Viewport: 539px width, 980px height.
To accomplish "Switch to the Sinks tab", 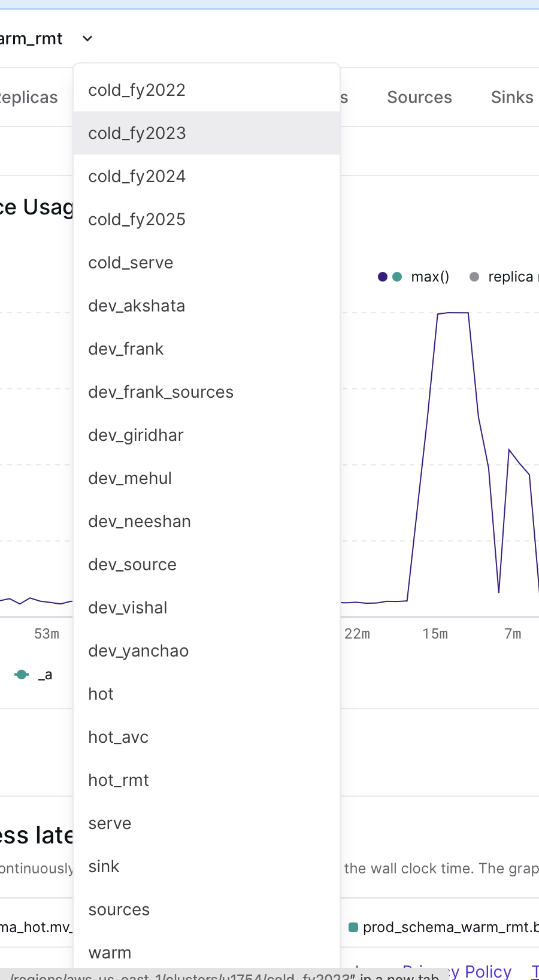I will [x=511, y=98].
